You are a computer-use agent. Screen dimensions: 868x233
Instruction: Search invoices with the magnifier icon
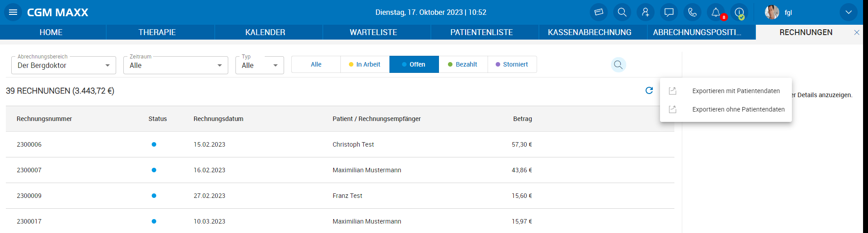(x=619, y=65)
